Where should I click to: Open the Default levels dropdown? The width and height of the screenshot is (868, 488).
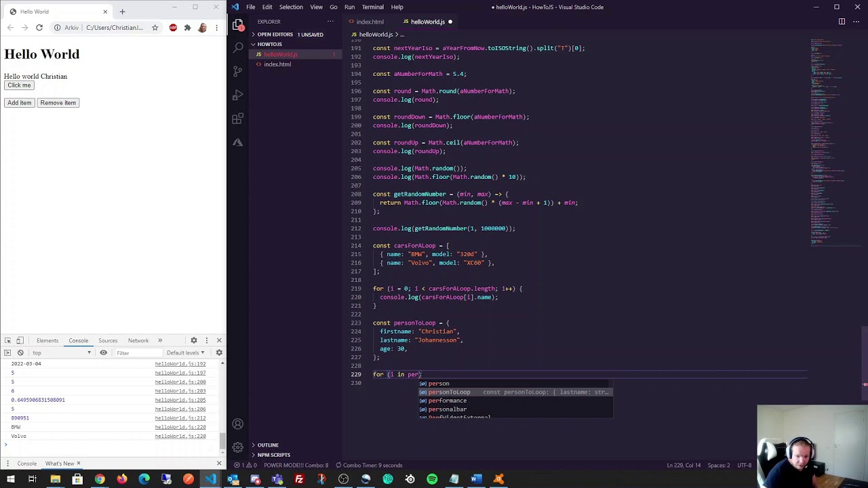(185, 352)
